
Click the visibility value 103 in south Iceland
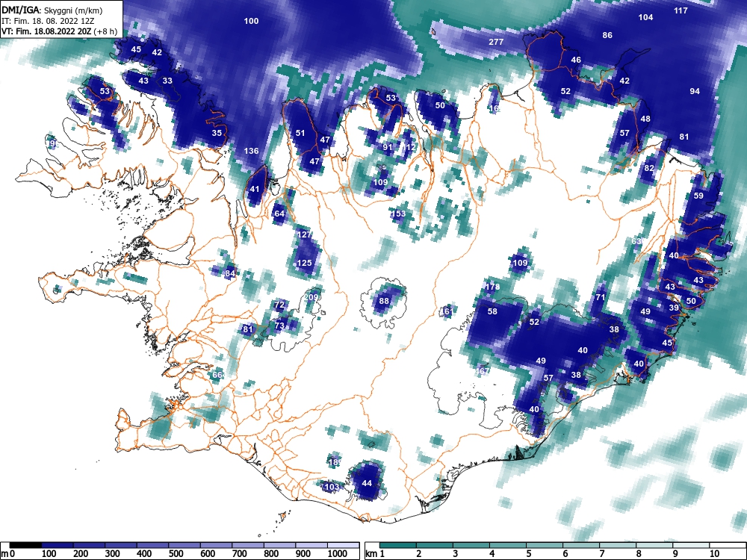point(332,487)
